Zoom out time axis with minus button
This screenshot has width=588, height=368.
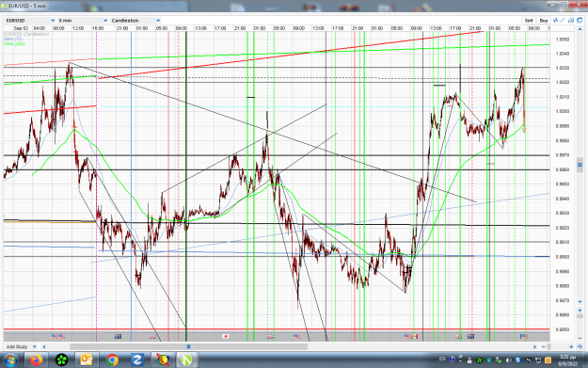tap(544, 346)
